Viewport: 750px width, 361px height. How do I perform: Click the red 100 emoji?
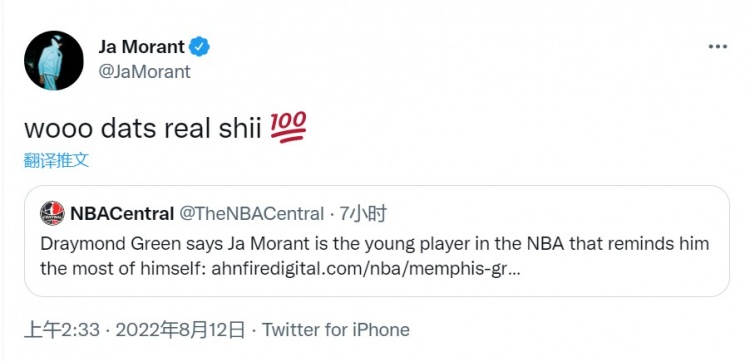click(288, 128)
